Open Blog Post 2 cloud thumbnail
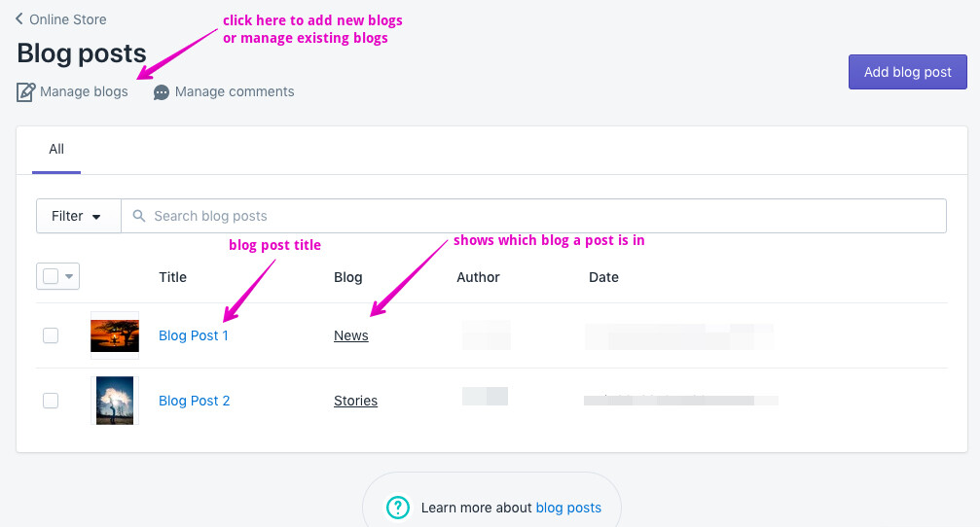980x527 pixels. tap(115, 401)
